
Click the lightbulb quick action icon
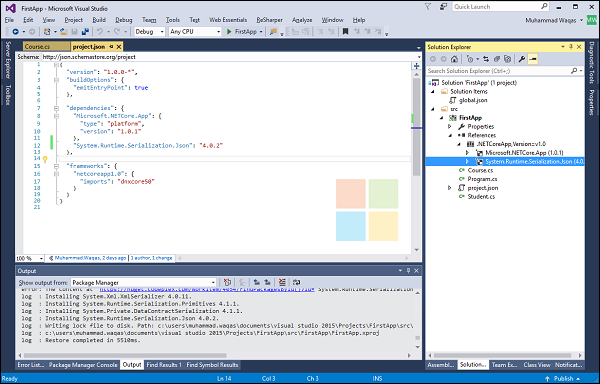pyautogui.click(x=45, y=159)
